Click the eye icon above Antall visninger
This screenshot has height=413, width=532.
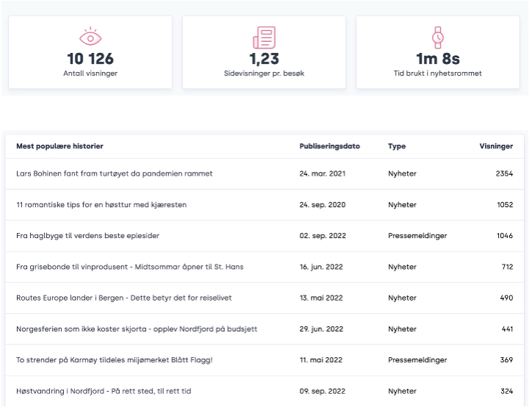(90, 37)
